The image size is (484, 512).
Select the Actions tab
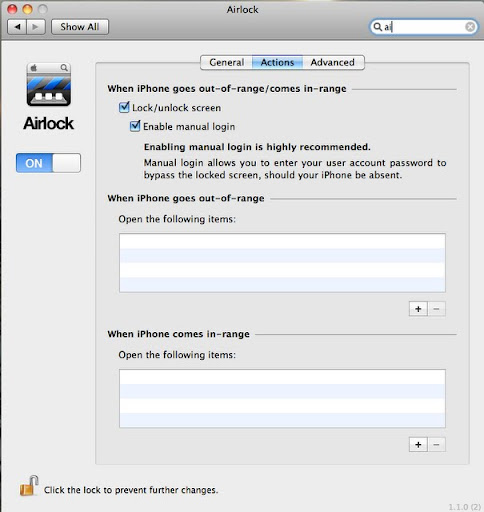coord(277,62)
